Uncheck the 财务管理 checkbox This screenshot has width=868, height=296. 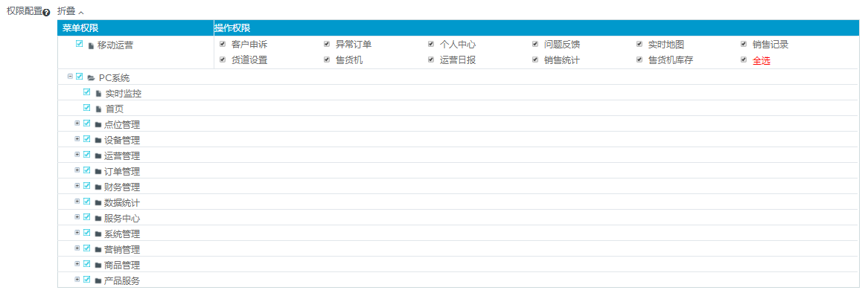(x=87, y=185)
